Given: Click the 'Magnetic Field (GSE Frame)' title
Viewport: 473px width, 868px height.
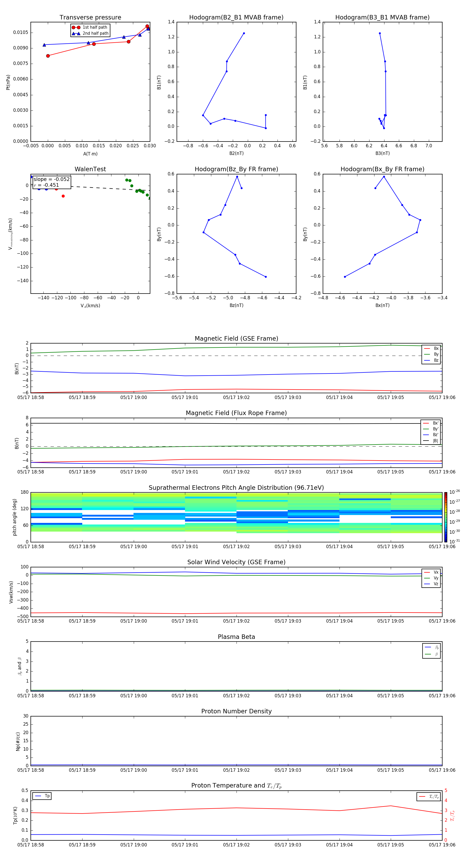Looking at the screenshot, I should point(236,339).
